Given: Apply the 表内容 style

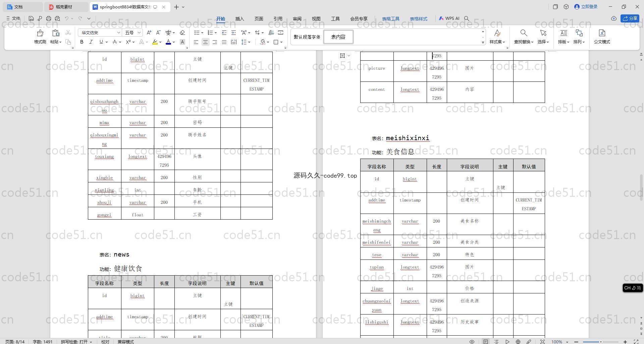Looking at the screenshot, I should (x=338, y=37).
